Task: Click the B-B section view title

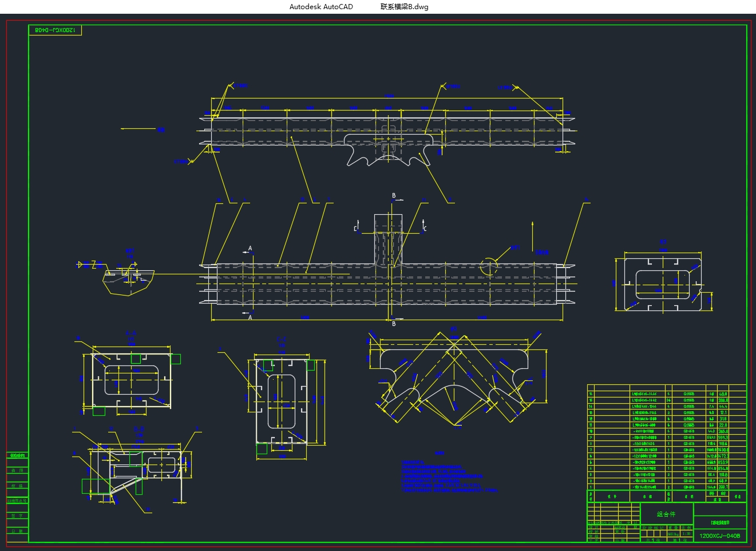Action: [x=139, y=428]
